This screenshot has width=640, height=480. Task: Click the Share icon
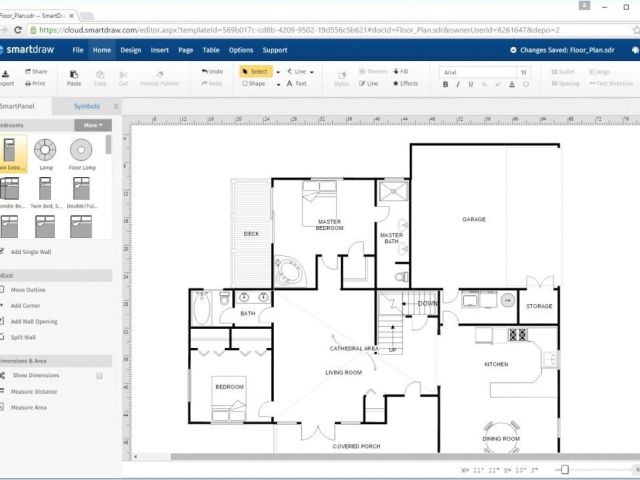click(x=36, y=72)
